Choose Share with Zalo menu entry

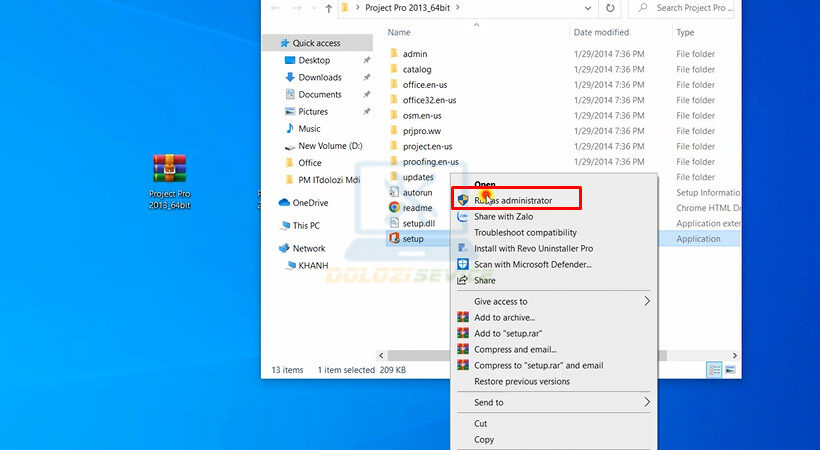(x=553, y=217)
